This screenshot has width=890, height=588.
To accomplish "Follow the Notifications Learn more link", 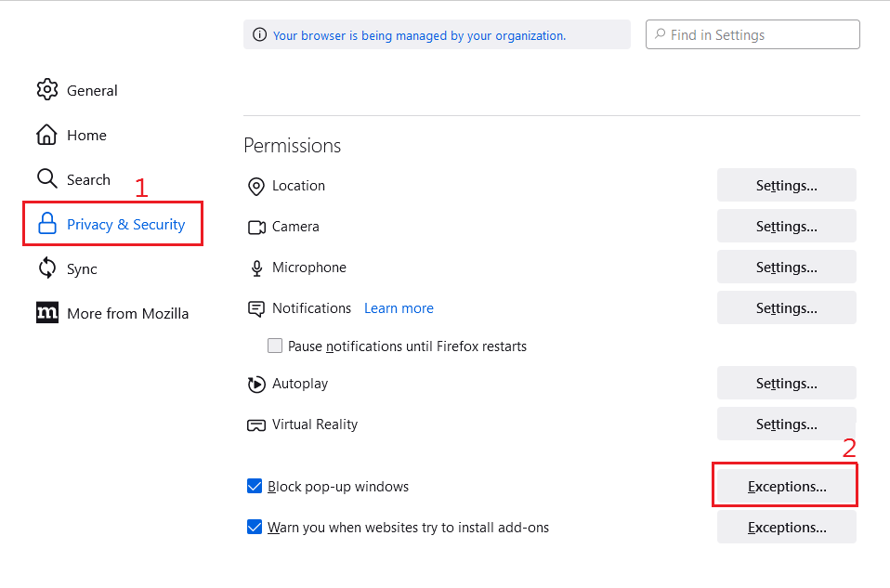I will (399, 308).
